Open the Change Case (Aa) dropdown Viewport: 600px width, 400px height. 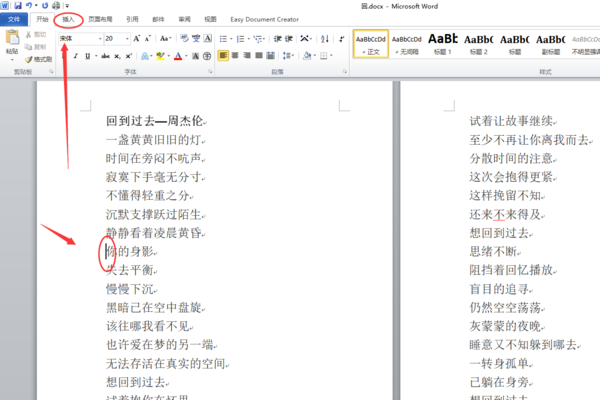165,38
